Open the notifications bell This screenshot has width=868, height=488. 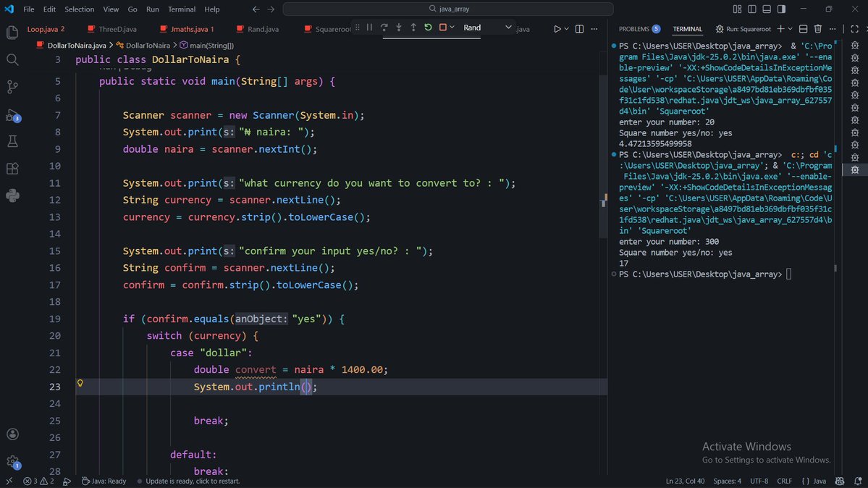pyautogui.click(x=858, y=481)
